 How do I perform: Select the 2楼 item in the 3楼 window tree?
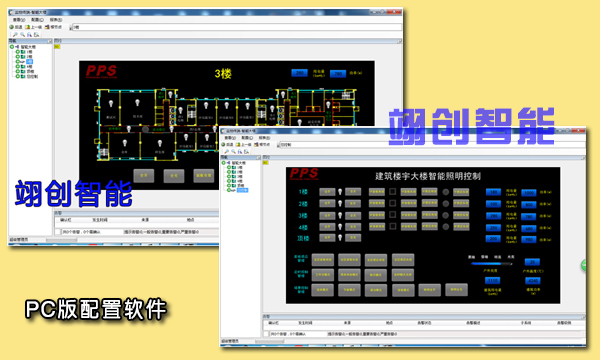[x=29, y=57]
